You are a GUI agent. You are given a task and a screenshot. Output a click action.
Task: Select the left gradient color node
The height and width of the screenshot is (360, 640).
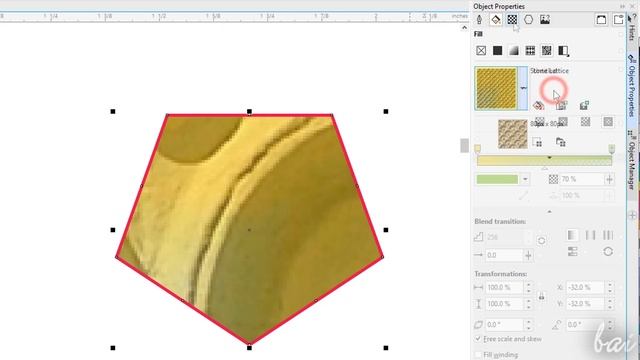click(x=478, y=148)
